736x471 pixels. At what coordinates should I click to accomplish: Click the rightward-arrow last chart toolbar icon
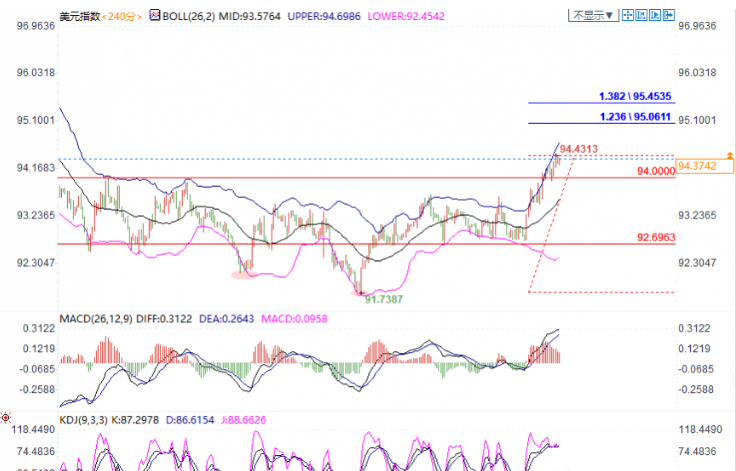click(x=669, y=15)
